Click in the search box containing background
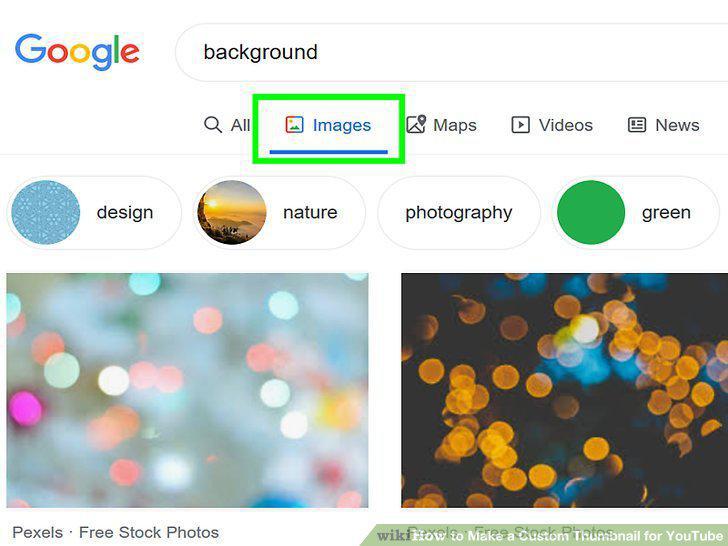This screenshot has width=728, height=546. click(451, 52)
